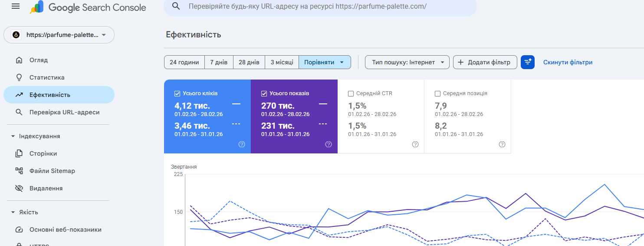The image size is (644, 246).
Task: Click the trend arrow icon for Ефективність
Action: click(x=19, y=95)
